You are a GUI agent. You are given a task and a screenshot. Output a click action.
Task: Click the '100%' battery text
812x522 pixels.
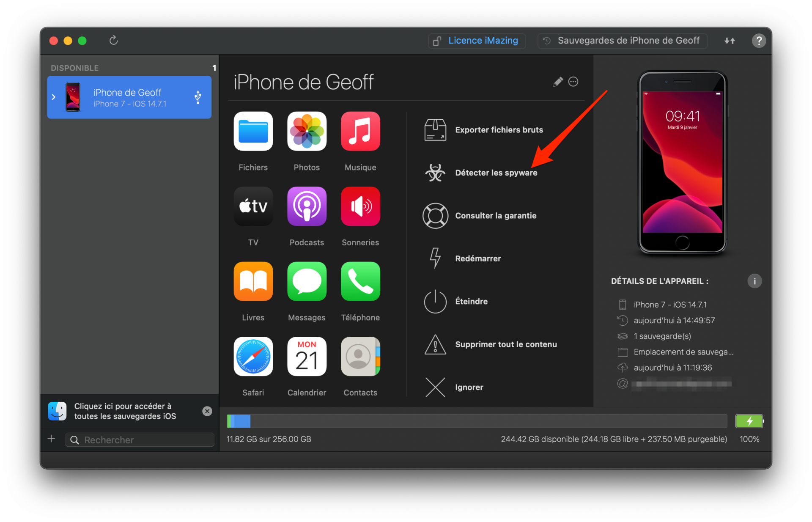749,439
